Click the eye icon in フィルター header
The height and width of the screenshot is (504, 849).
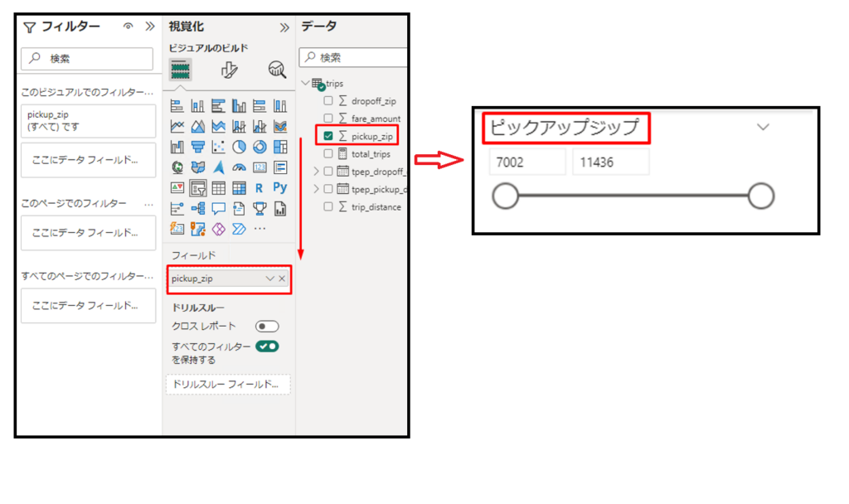[128, 26]
